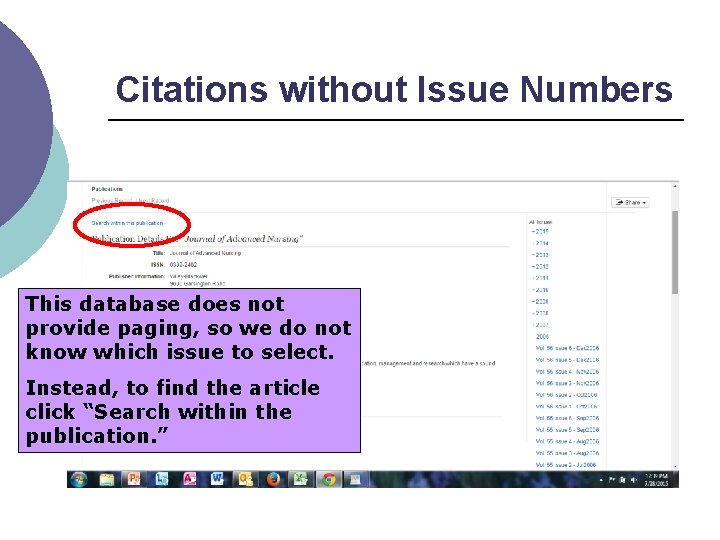Screen dimensions: 720x540
Task: Switch to PowerPoint in the taskbar
Action: pyautogui.click(x=134, y=479)
